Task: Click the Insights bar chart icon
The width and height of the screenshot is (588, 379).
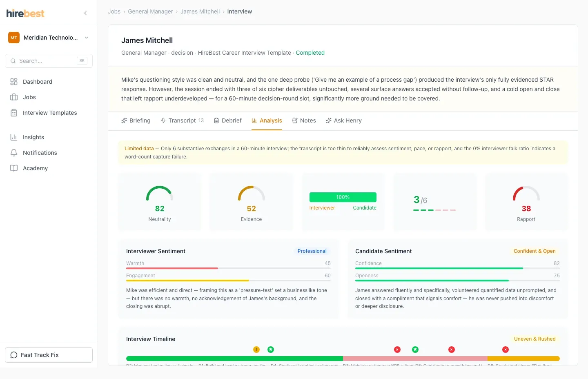Action: click(x=14, y=137)
